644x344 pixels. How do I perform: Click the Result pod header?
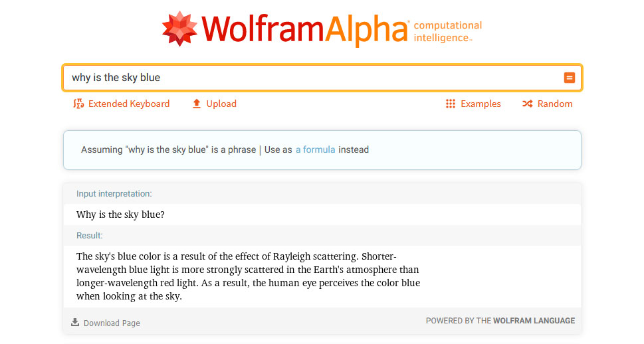point(90,236)
